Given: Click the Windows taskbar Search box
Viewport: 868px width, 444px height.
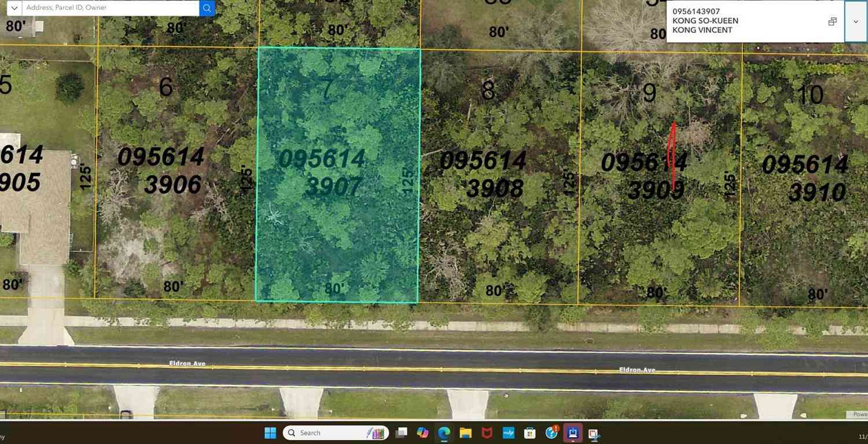Looking at the screenshot, I should 335,433.
